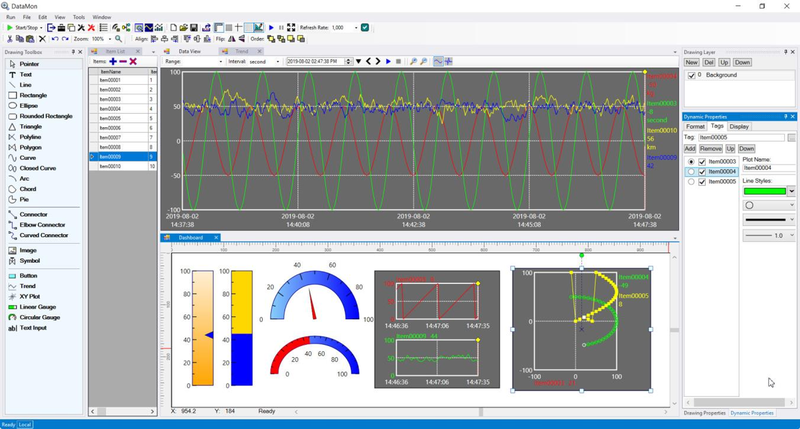Viewport: 800px width, 429px height.
Task: Open the Start/Stop dropdown arrow
Action: [41, 28]
